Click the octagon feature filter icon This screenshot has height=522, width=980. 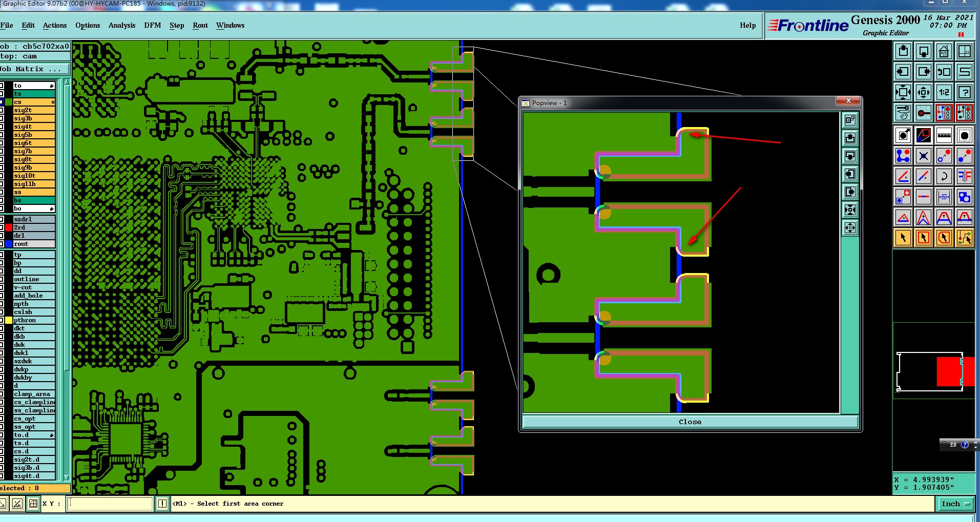[965, 135]
